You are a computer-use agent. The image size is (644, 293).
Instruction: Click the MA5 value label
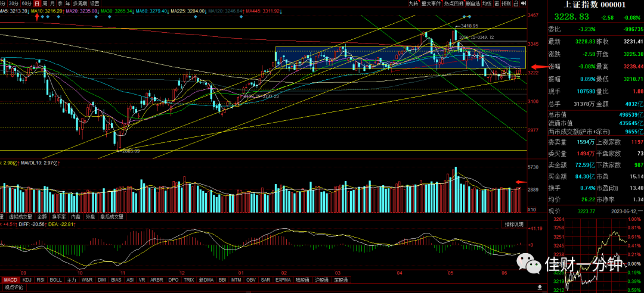[14, 11]
